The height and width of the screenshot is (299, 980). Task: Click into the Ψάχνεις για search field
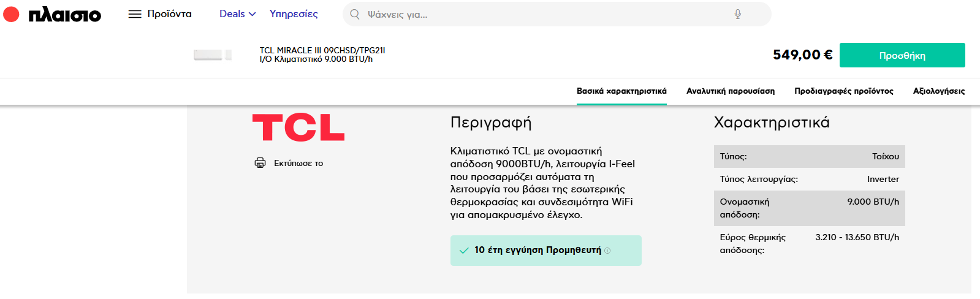(545, 14)
